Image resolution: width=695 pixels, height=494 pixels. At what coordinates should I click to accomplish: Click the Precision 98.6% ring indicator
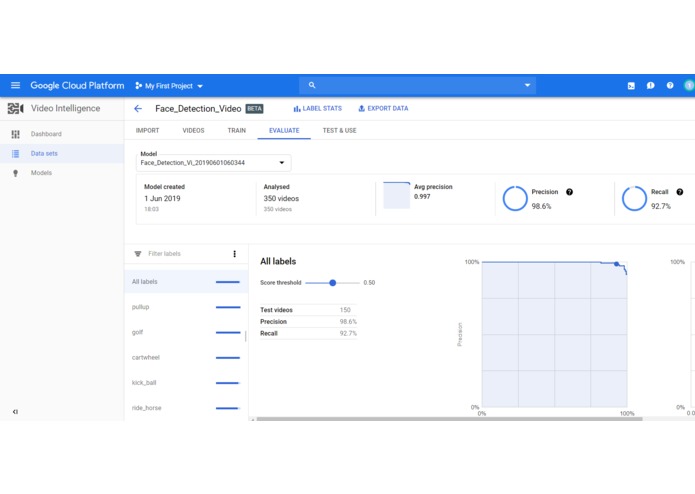tap(515, 198)
